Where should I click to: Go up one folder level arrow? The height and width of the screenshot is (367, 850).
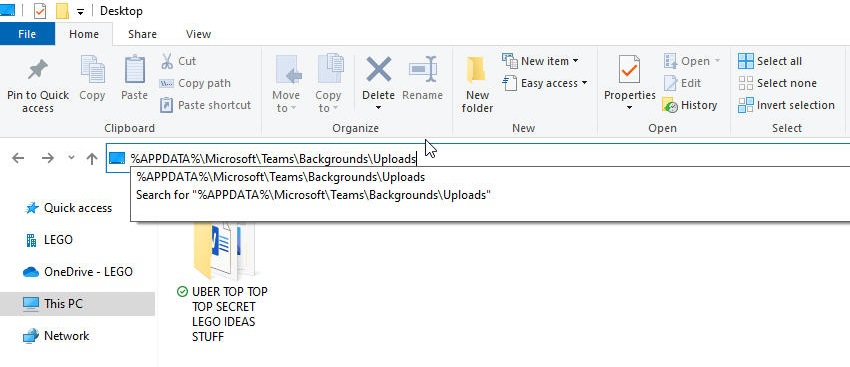[x=92, y=158]
